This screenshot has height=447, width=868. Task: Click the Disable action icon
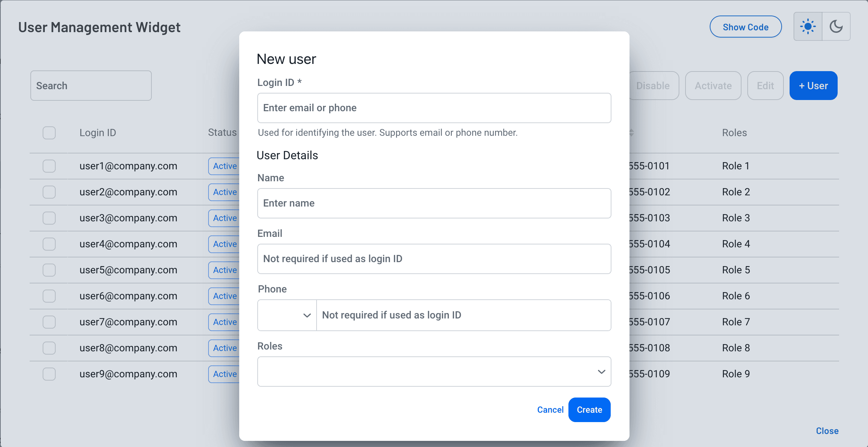pyautogui.click(x=653, y=86)
